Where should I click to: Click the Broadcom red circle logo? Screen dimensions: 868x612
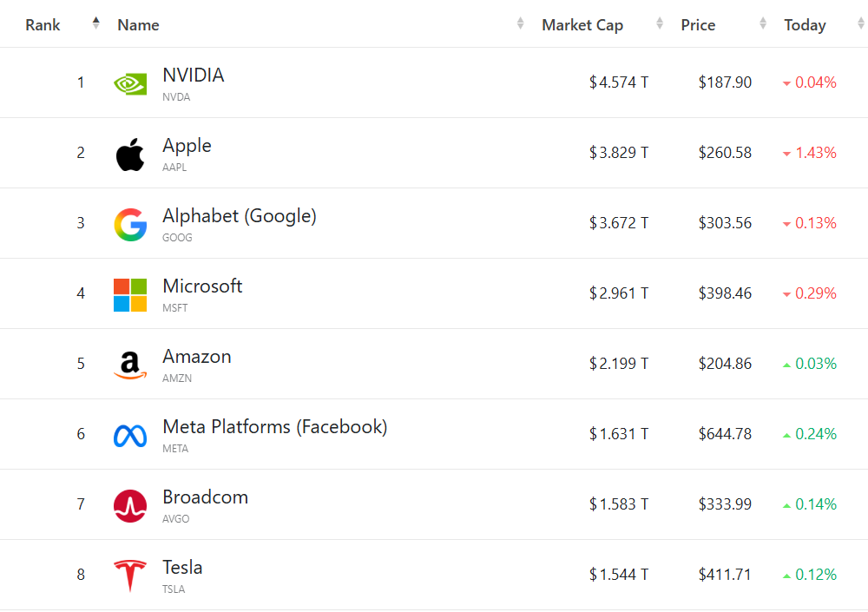click(130, 505)
